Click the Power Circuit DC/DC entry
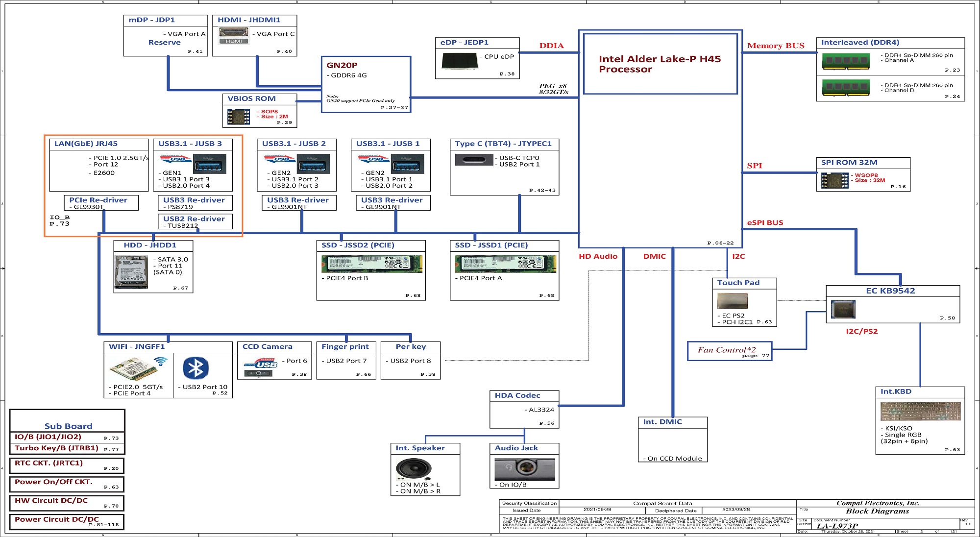Screen dimensions: 980x537 click(67, 522)
